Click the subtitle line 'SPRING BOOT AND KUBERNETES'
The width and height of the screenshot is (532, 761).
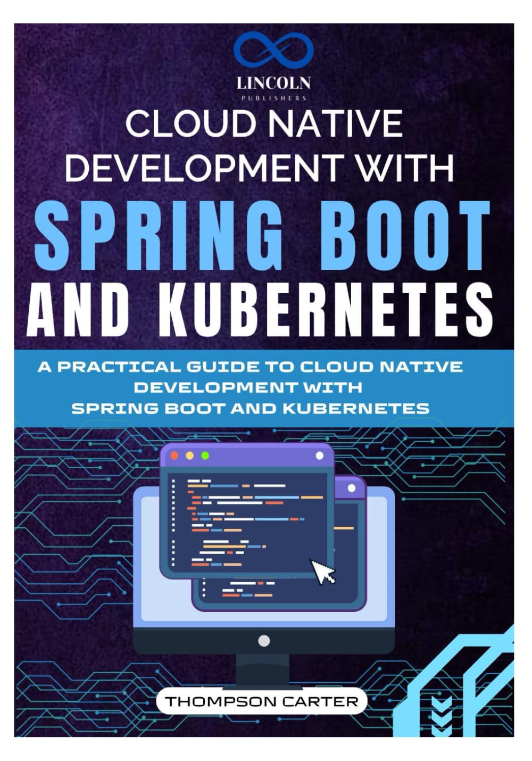tap(250, 408)
